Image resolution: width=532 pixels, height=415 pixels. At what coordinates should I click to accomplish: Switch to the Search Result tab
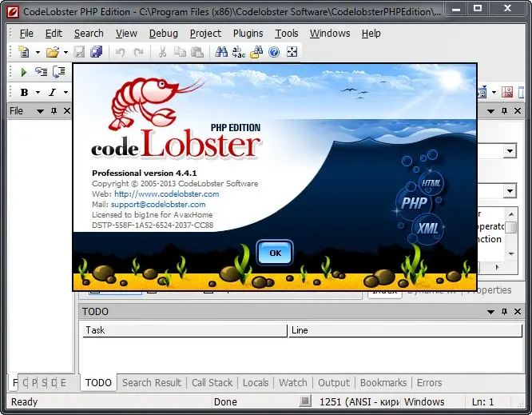click(152, 383)
